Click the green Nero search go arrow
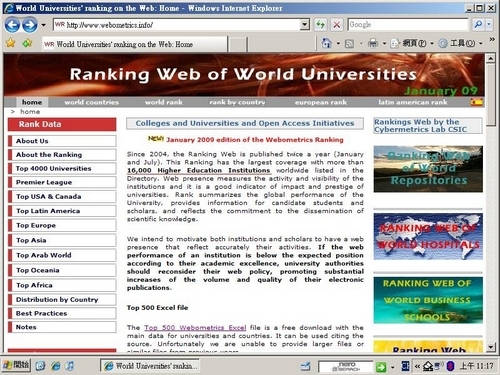This screenshot has width=500, height=375. pos(381,367)
